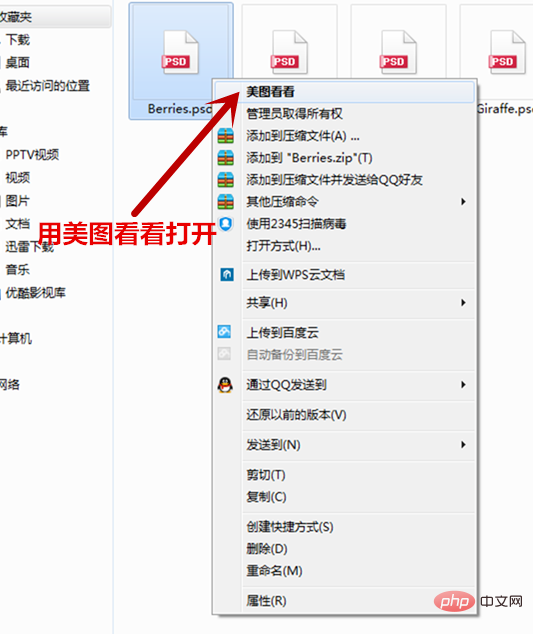533x634 pixels.
Task: Click the archive icon beside 其他压缩命令
Action: 226,201
